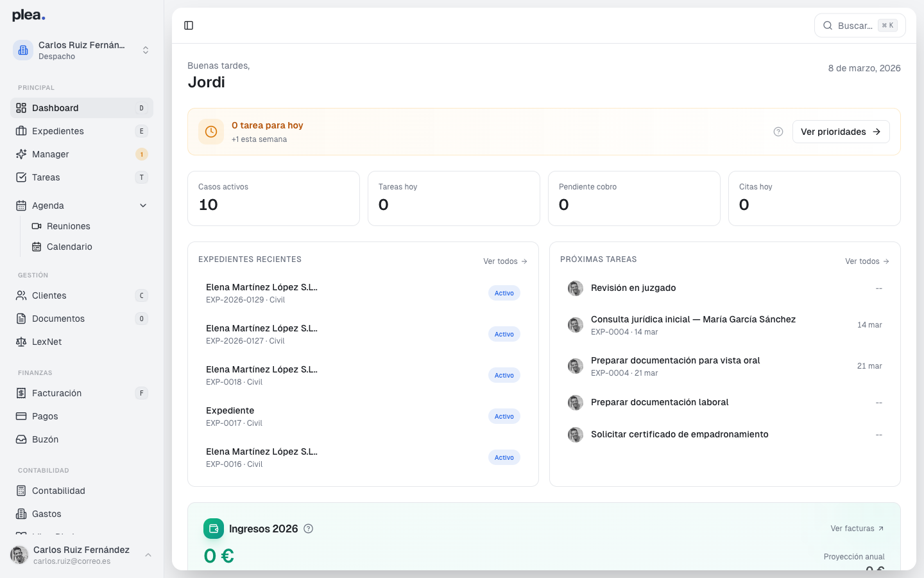Open the Tareas hoy card
The height and width of the screenshot is (578, 924).
click(x=454, y=198)
